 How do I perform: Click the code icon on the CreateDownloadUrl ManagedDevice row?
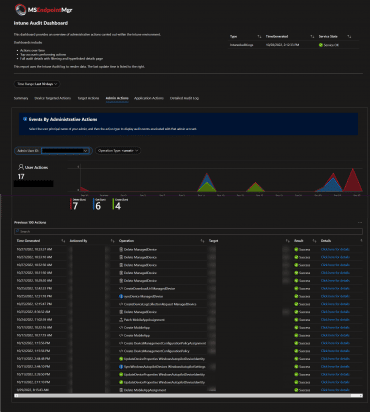(121, 288)
